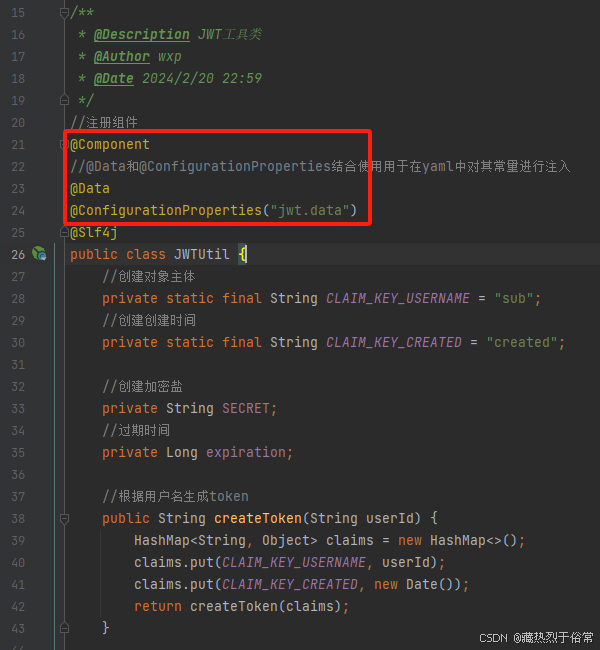600x650 pixels.
Task: Collapse the Javadoc comment fold marker at line 15
Action: (x=64, y=13)
